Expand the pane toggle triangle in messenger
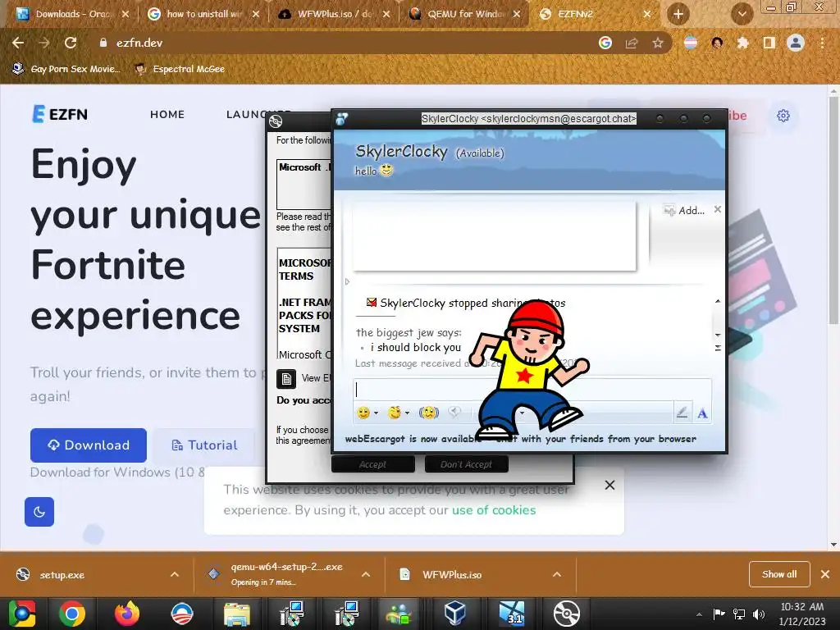 pos(347,282)
